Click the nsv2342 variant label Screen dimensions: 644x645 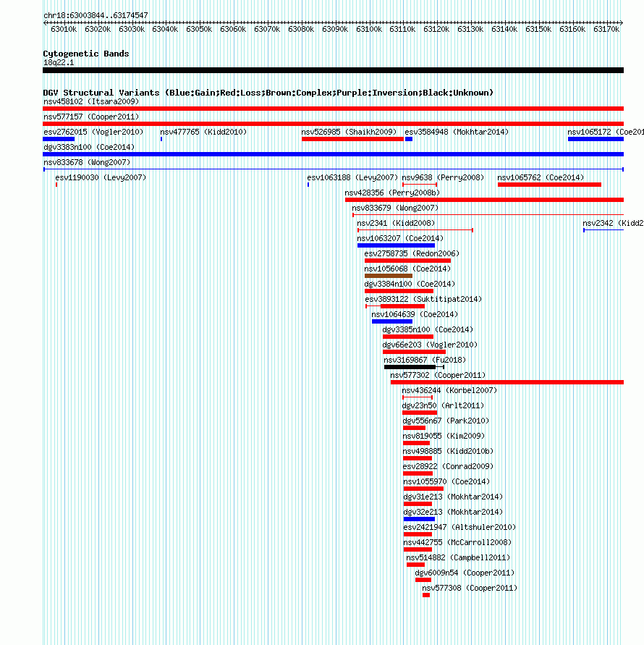coord(613,224)
